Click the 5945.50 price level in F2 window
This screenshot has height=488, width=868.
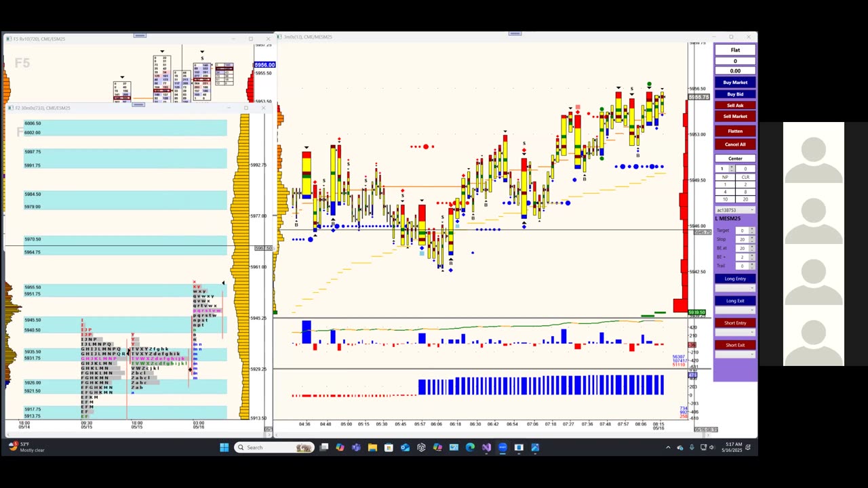[33, 320]
